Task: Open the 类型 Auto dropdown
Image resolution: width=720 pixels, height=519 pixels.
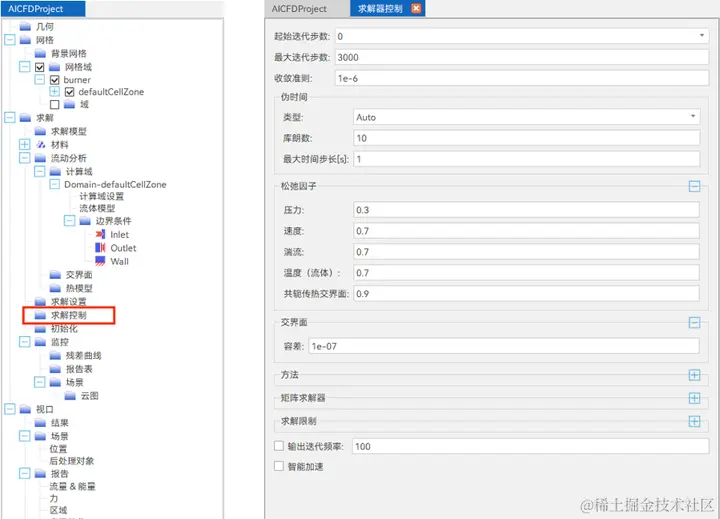Action: [x=693, y=117]
